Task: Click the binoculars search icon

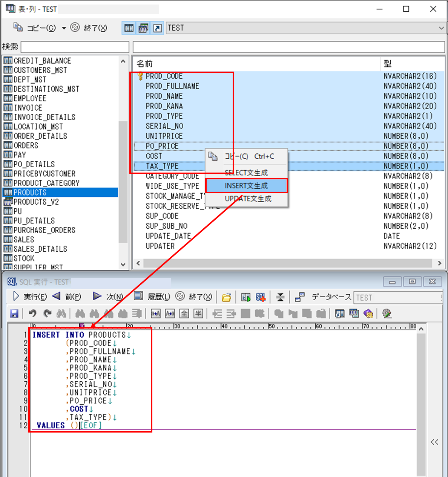Action: [62, 313]
